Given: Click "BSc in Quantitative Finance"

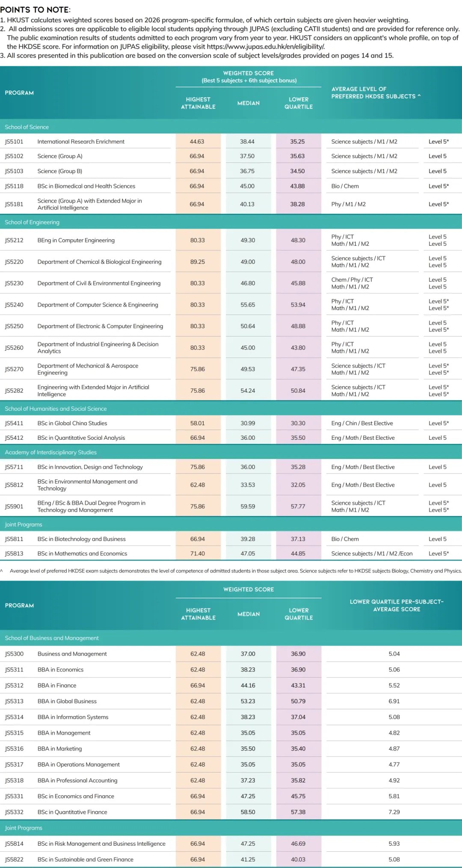Looking at the screenshot, I should point(72,812).
